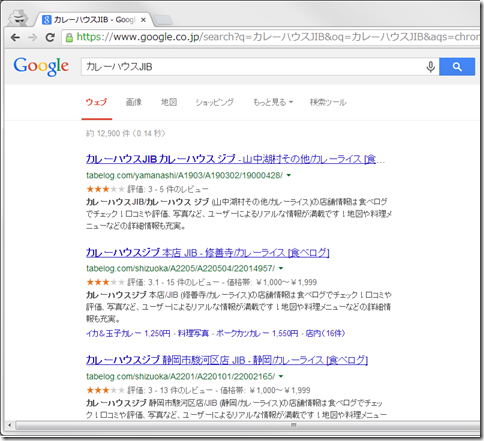
Task: Click the tabelog.com/shizuoka/A2201 URL text
Action: click(x=181, y=376)
